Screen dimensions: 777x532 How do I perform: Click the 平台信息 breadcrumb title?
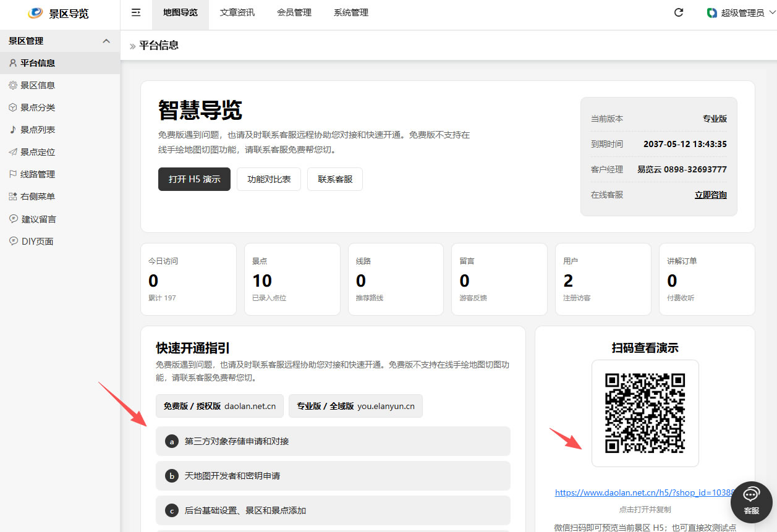click(159, 45)
